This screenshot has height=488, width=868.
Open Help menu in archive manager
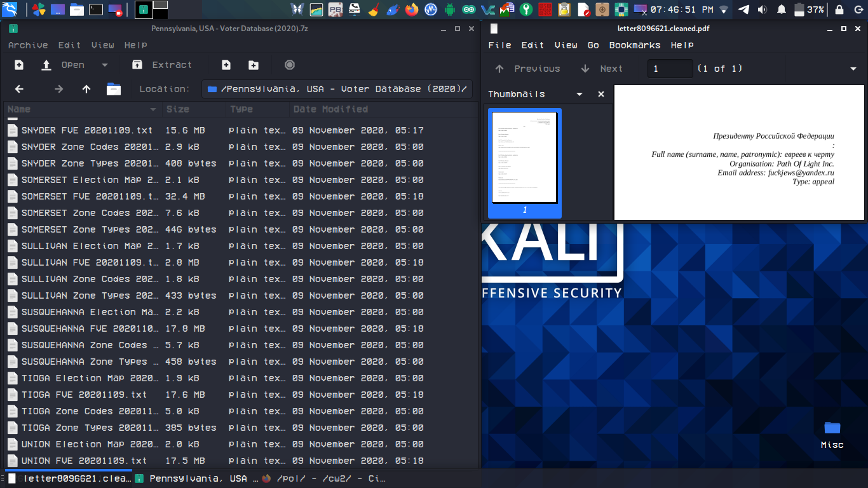point(136,45)
